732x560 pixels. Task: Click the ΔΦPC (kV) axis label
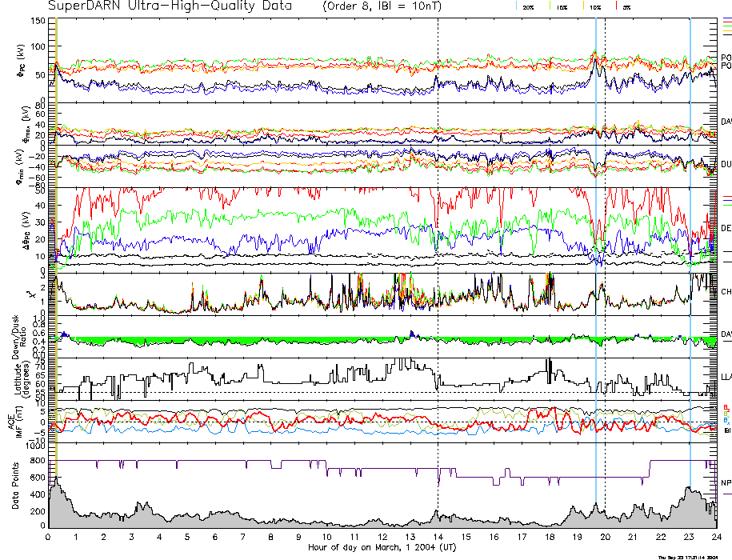(26, 229)
